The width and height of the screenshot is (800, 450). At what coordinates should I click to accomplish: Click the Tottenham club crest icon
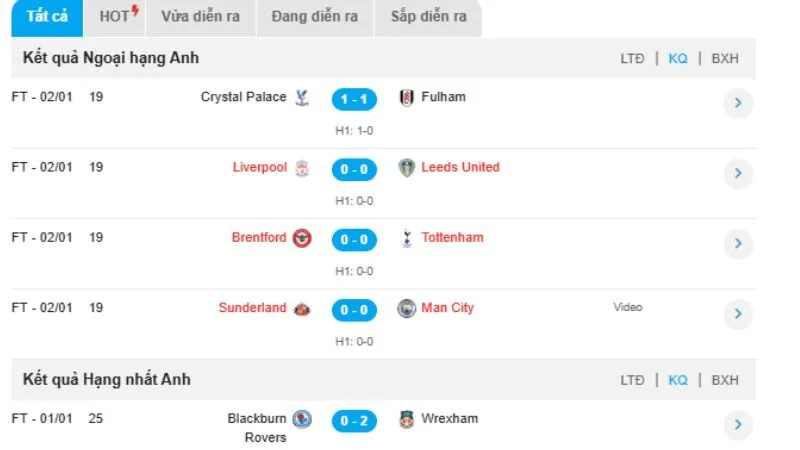406,239
